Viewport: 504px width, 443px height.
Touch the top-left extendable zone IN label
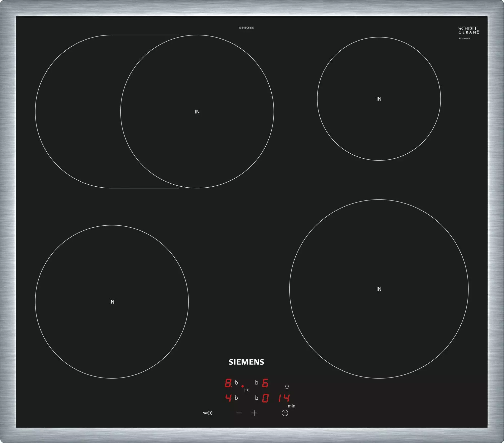[197, 112]
